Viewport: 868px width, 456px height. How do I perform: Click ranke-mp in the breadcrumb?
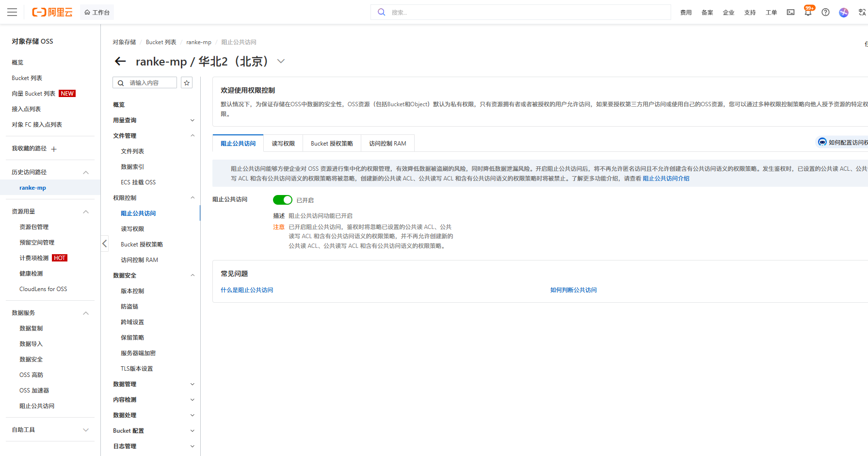click(x=199, y=42)
